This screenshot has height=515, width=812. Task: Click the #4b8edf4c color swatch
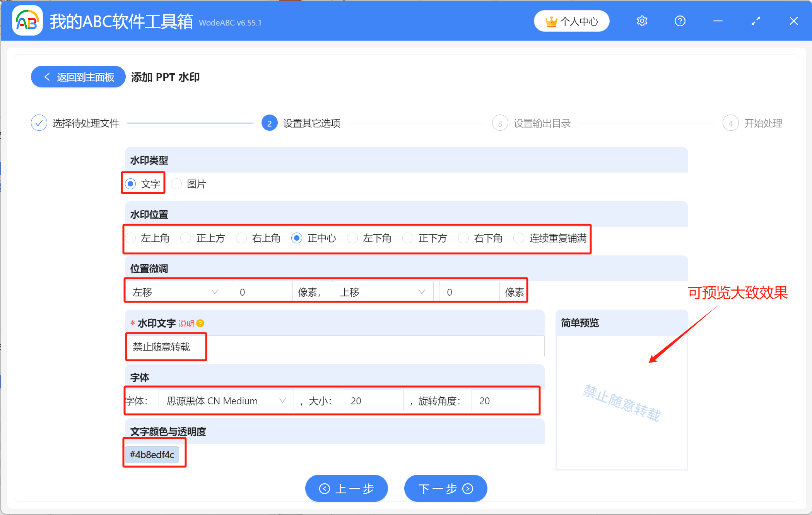[152, 455]
